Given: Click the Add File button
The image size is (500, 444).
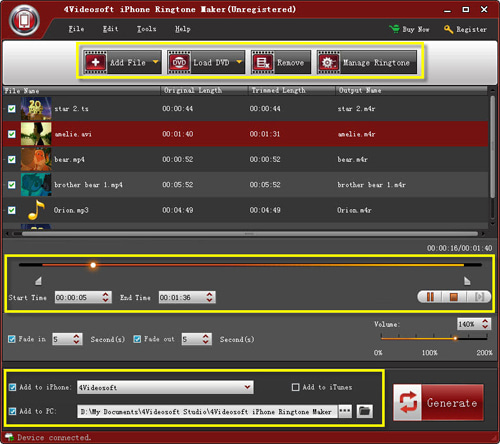Looking at the screenshot, I should [122, 62].
